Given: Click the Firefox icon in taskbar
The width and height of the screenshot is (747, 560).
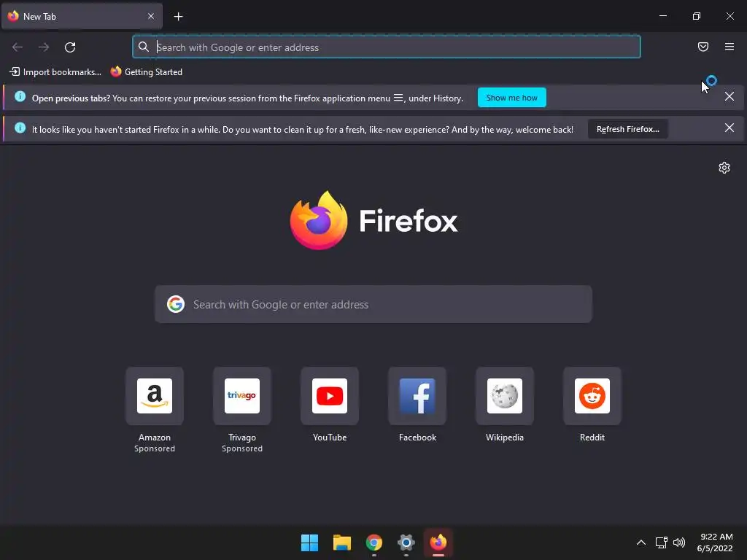Looking at the screenshot, I should click(x=438, y=542).
